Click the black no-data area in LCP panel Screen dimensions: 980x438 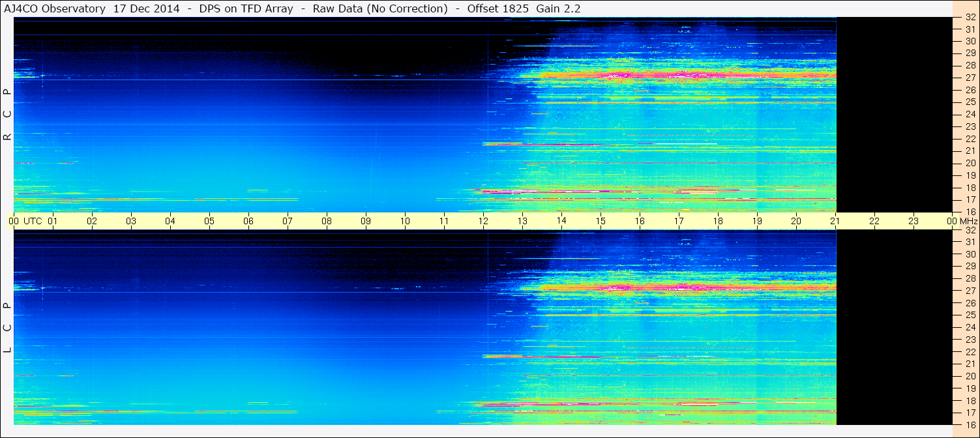coord(893,327)
